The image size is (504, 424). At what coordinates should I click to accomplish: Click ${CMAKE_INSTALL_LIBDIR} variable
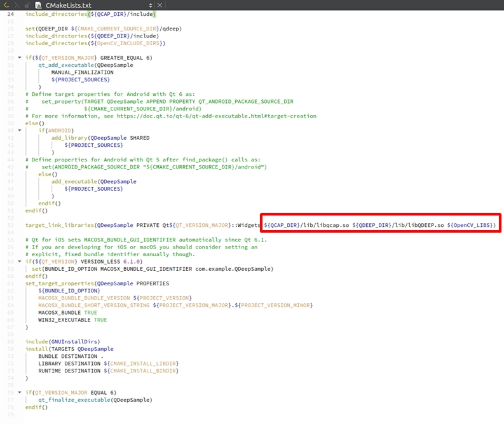coord(141,364)
